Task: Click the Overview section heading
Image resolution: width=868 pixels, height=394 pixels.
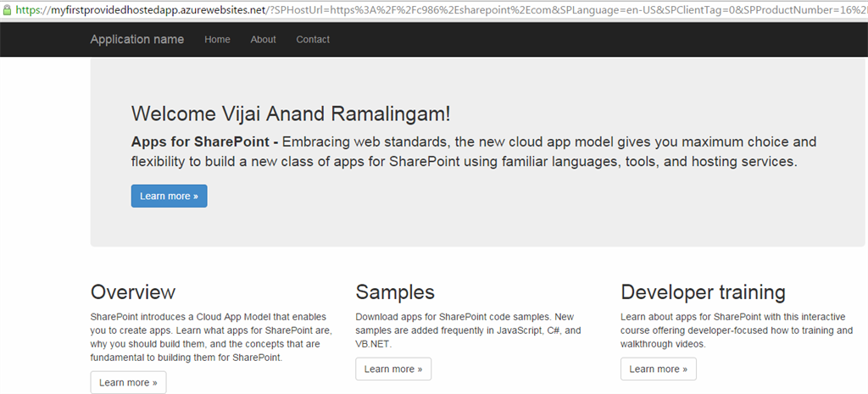Action: [133, 292]
